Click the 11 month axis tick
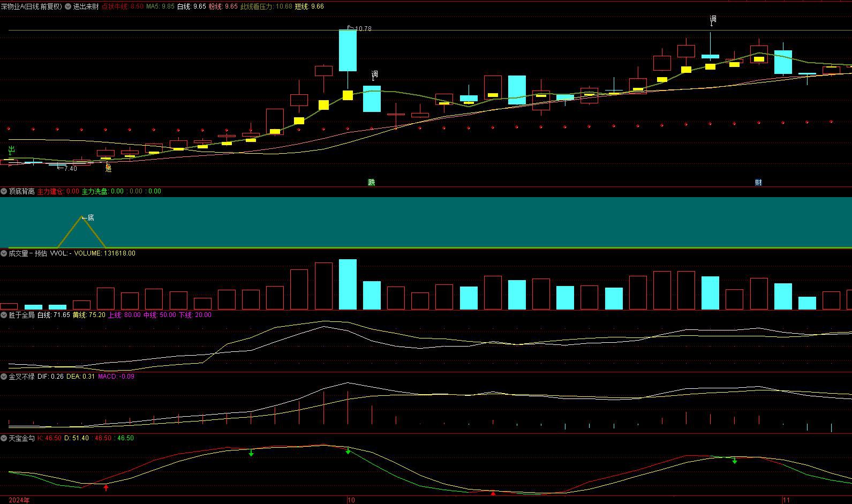852x504 pixels. point(786,500)
